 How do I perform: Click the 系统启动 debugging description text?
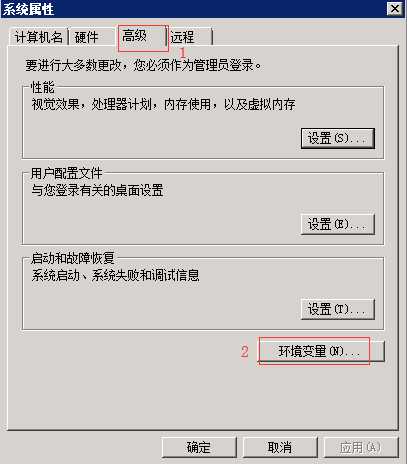pos(115,275)
